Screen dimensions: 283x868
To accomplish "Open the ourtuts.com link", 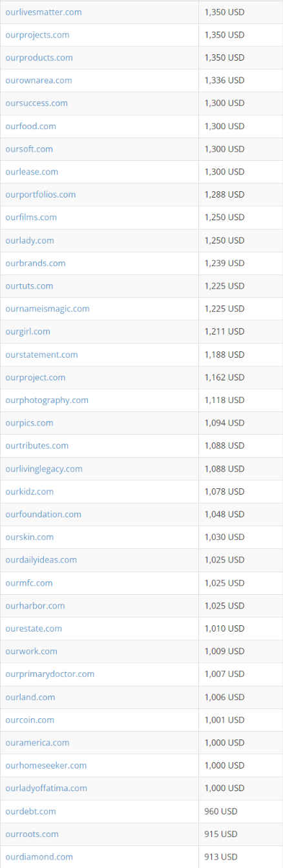I will tap(29, 285).
